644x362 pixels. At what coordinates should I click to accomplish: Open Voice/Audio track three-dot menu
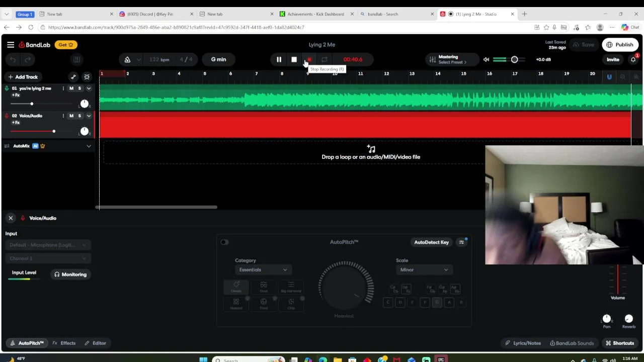[x=63, y=116]
